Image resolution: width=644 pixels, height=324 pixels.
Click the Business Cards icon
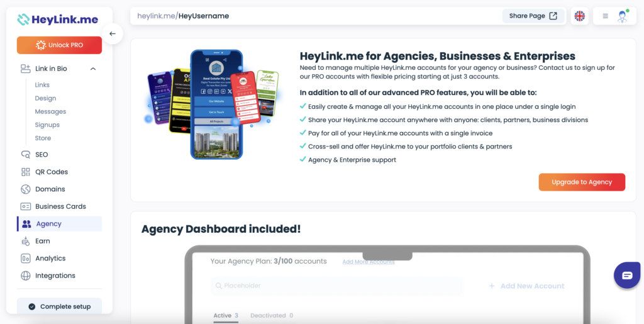click(x=25, y=206)
